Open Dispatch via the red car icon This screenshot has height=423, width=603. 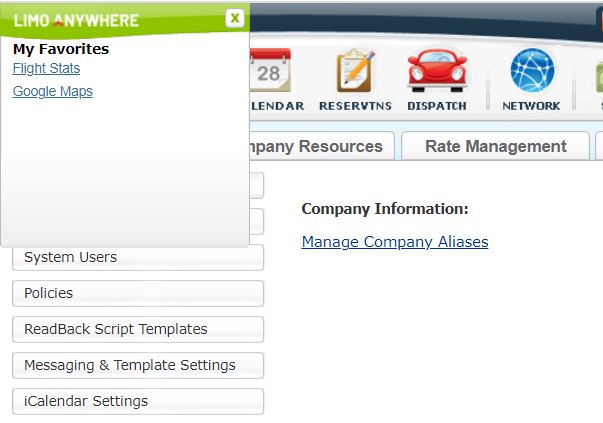point(437,73)
